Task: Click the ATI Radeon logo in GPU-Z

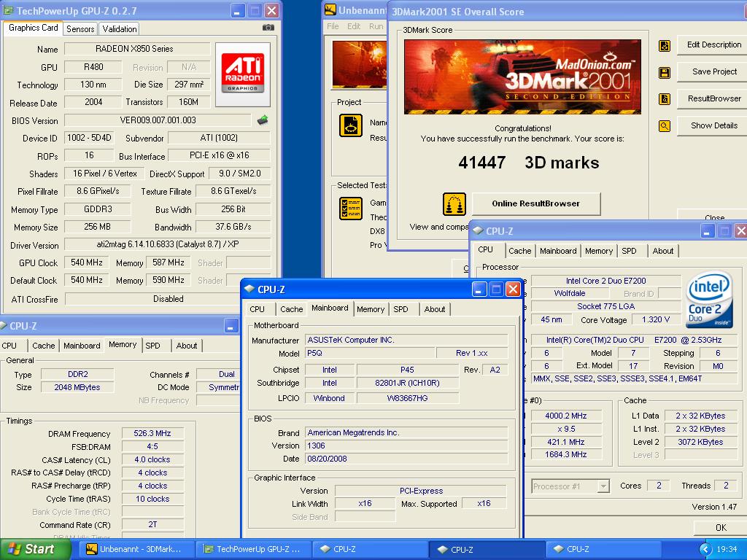Action: pyautogui.click(x=243, y=74)
